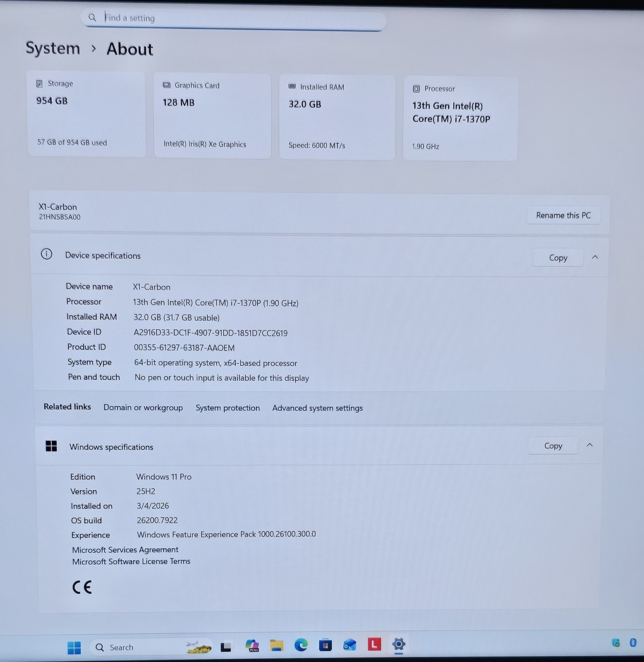
Task: Open the Graphics Card 128 MB card
Action: pyautogui.click(x=213, y=115)
